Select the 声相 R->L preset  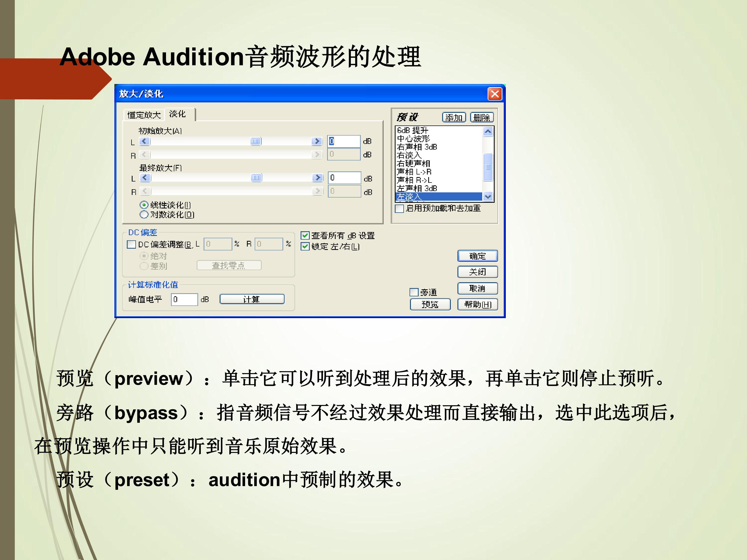point(439,180)
